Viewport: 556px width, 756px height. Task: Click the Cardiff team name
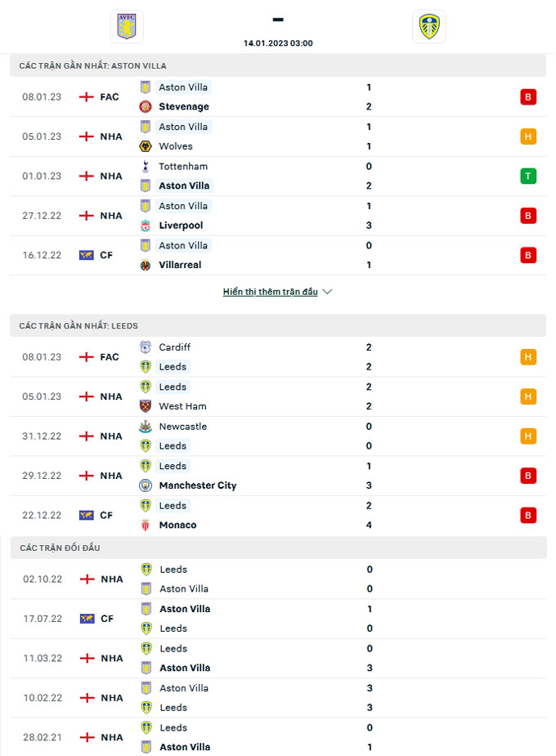click(175, 347)
